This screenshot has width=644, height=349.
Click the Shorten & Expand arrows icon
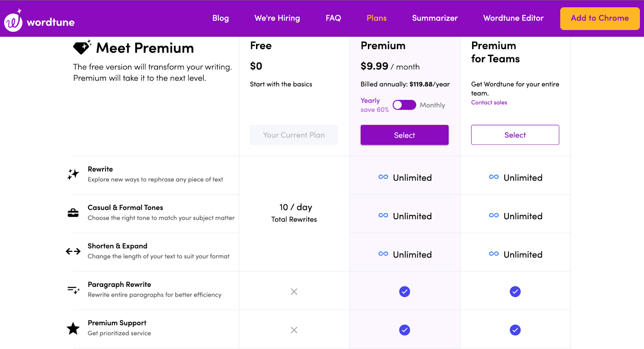click(x=73, y=251)
